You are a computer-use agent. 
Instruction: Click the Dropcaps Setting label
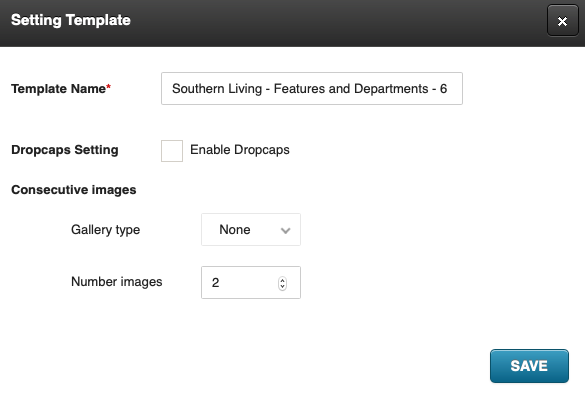tap(65, 150)
